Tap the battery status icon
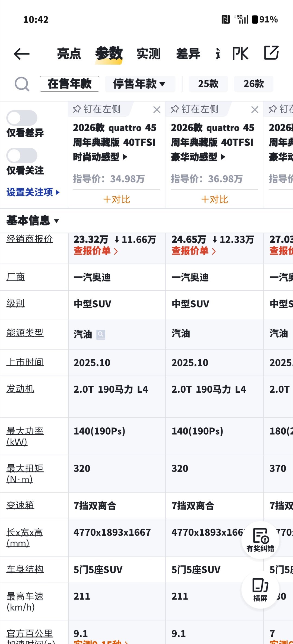293x644 pixels. tap(255, 19)
